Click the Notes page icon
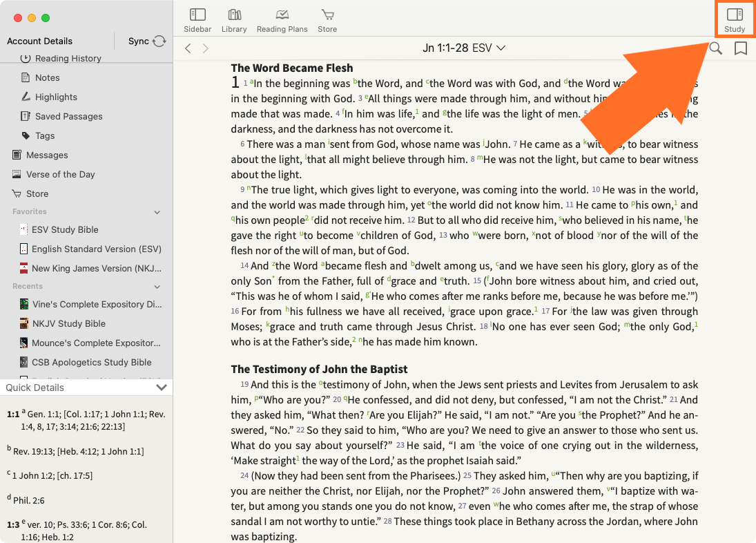 point(26,77)
